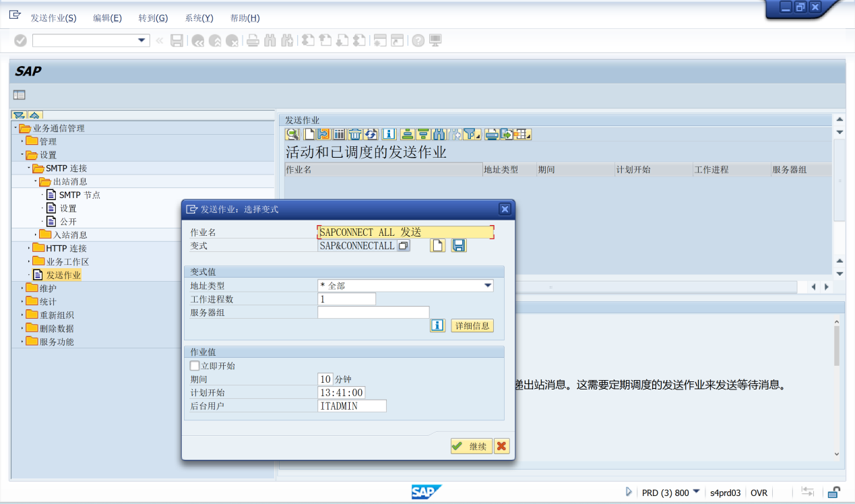Expand the HTTP 连接 folder
This screenshot has height=504, width=855.
point(29,248)
